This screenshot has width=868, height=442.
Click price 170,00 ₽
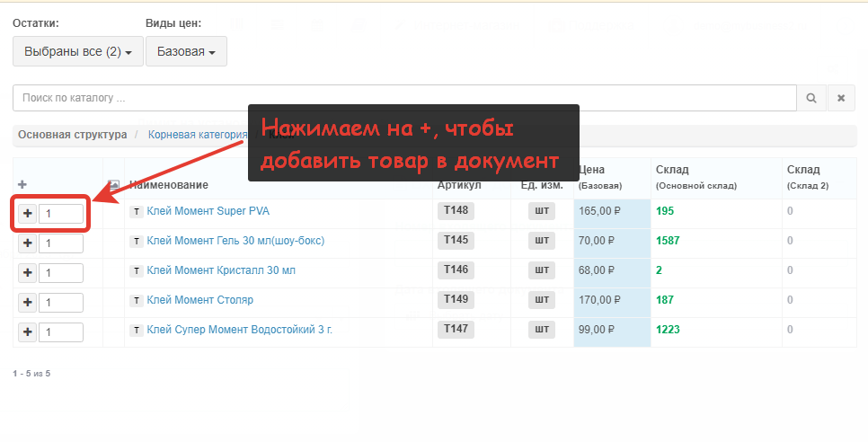click(x=599, y=300)
